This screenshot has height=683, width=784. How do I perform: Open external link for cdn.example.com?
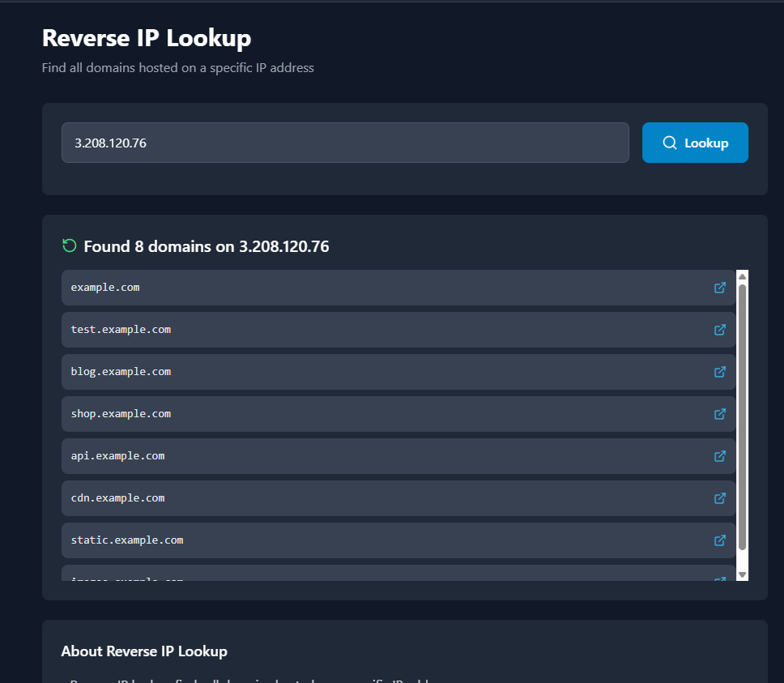click(719, 498)
